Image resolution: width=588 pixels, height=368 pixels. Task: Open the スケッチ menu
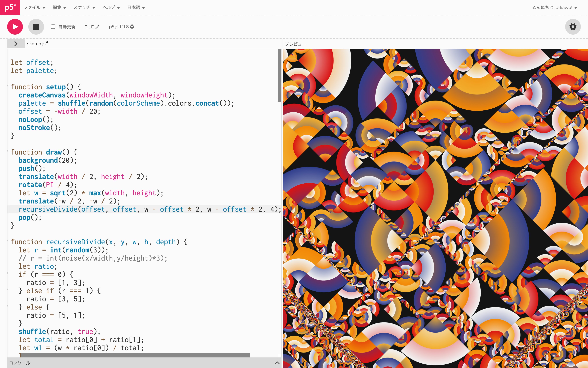coord(84,8)
